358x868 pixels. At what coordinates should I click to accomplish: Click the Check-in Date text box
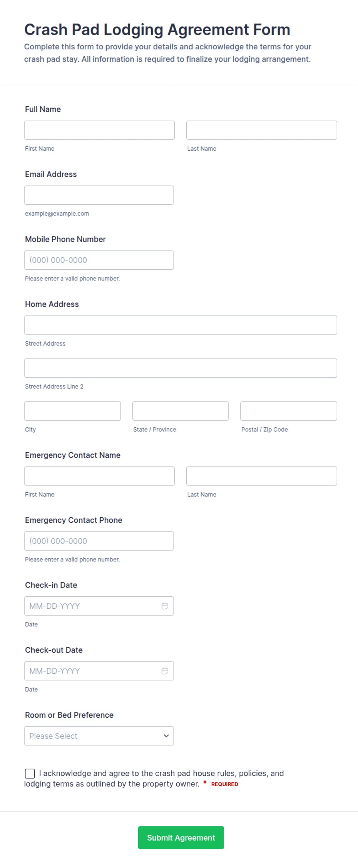coord(92,606)
